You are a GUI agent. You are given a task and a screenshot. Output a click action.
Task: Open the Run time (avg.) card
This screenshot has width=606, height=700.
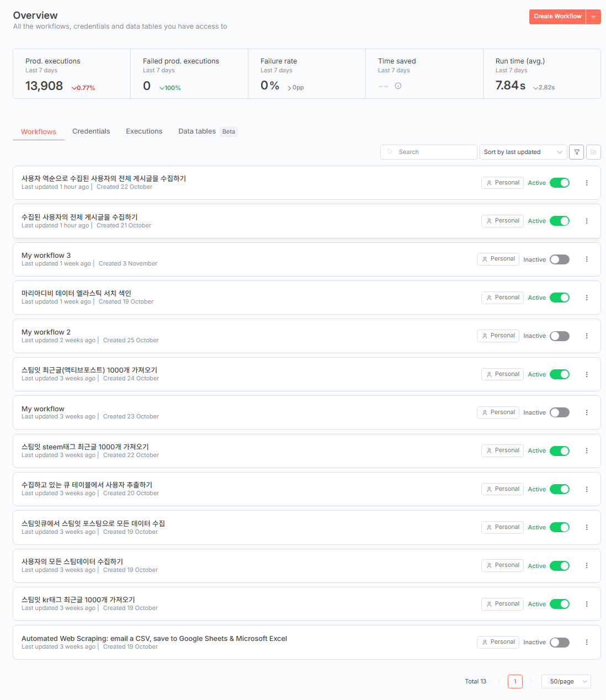(542, 74)
